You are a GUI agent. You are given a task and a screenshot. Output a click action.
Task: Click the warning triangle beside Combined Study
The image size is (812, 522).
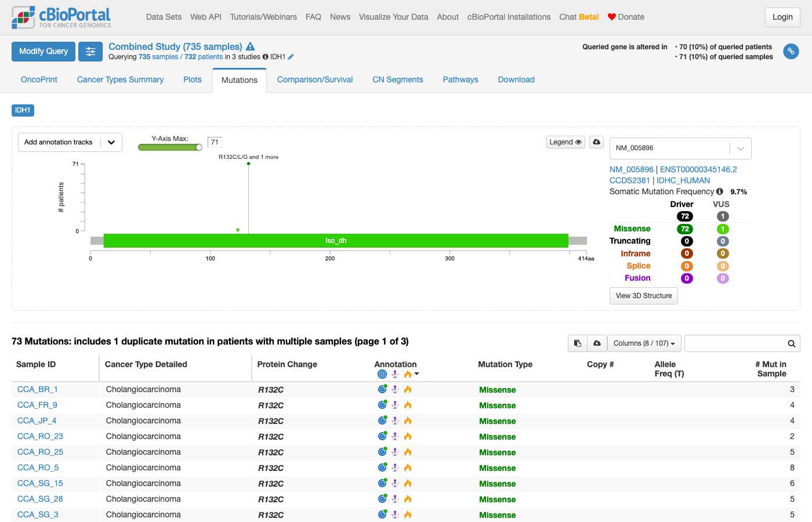tap(251, 46)
